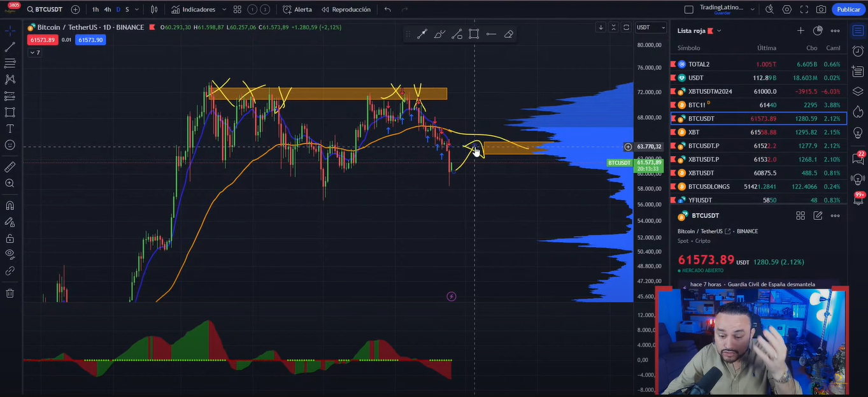Select the D daily timeframe

pyautogui.click(x=118, y=10)
